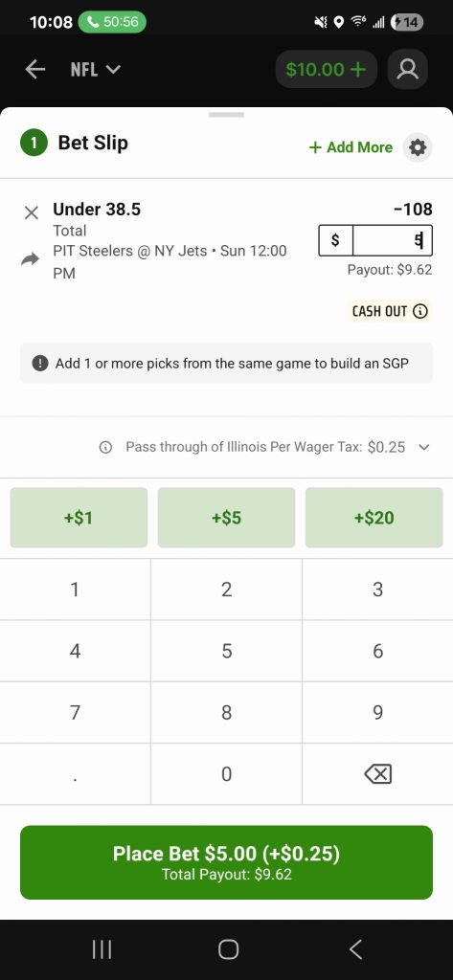Tap + Add More picks
The height and width of the screenshot is (980, 453).
point(351,147)
